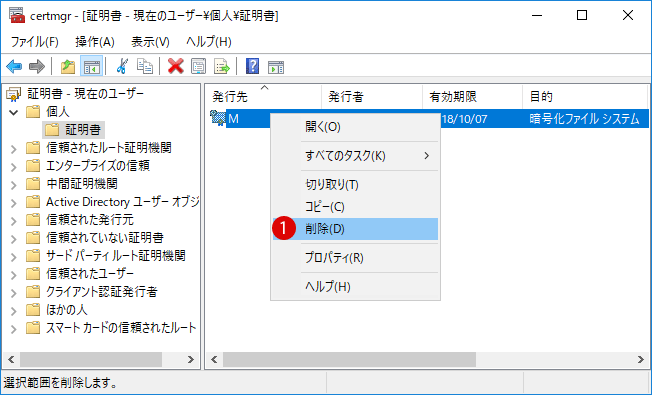This screenshot has width=652, height=395.
Task: Open the 操作(A) menu
Action: click(x=95, y=42)
